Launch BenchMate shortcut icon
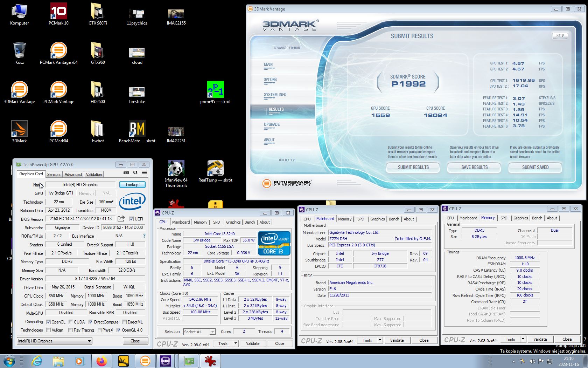The width and height of the screenshot is (588, 368). click(137, 132)
